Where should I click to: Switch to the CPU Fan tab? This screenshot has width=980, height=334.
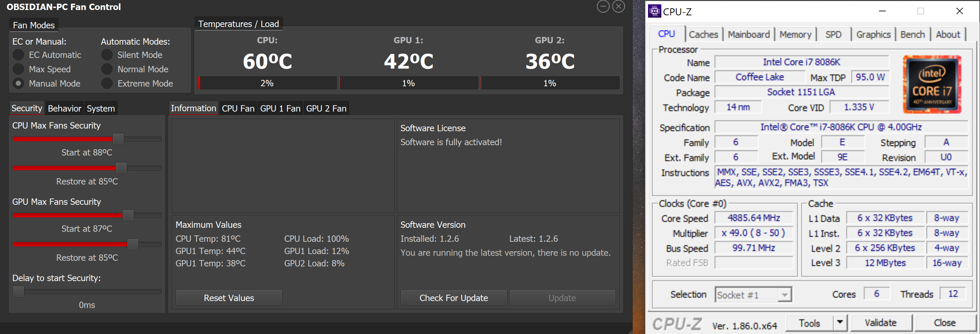[238, 108]
